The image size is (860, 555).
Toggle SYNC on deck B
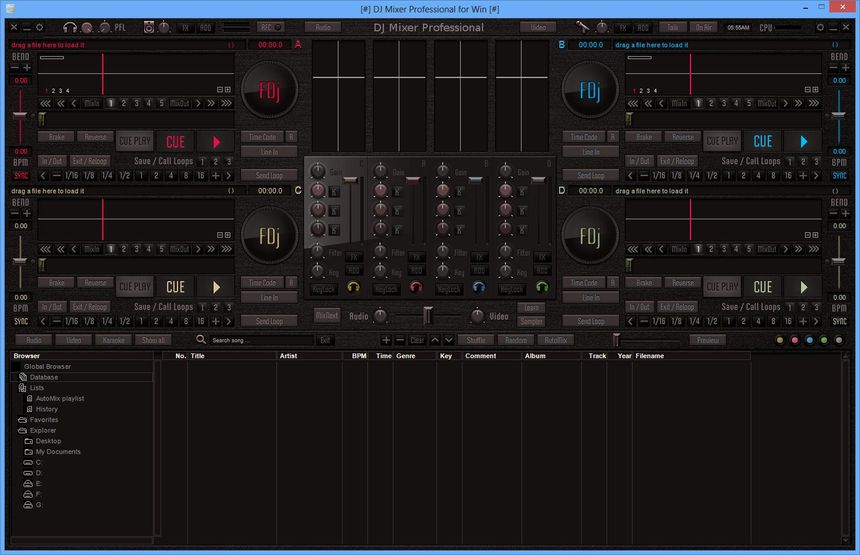(x=839, y=175)
